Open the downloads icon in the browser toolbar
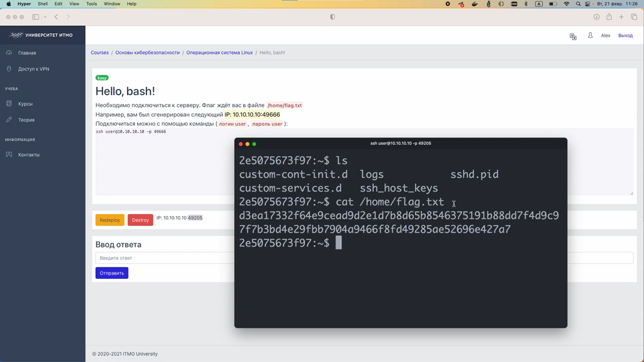 pos(596,17)
